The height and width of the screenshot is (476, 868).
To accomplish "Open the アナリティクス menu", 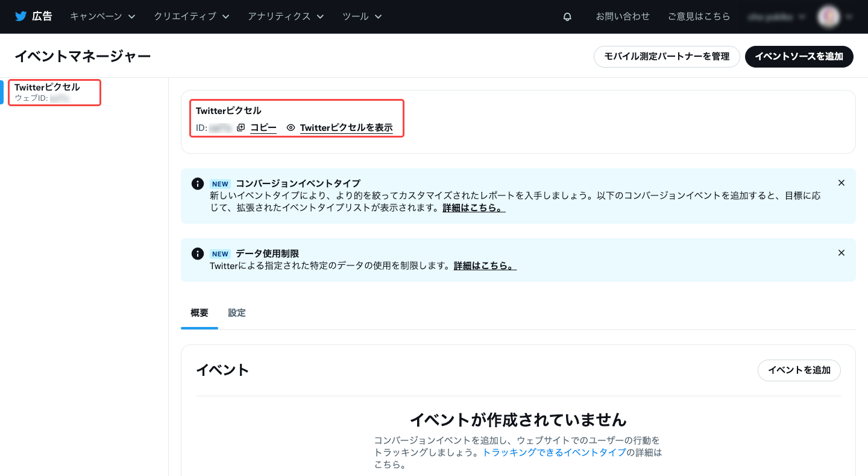I will pyautogui.click(x=286, y=17).
